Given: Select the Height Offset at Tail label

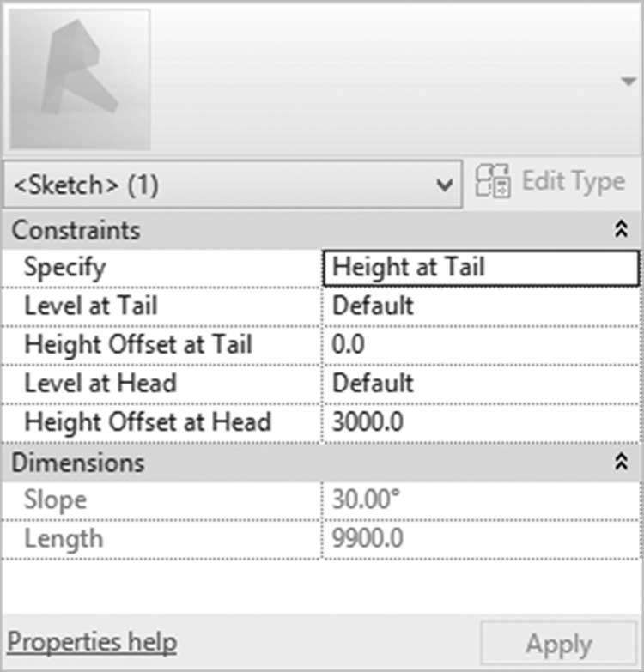Looking at the screenshot, I should [138, 345].
